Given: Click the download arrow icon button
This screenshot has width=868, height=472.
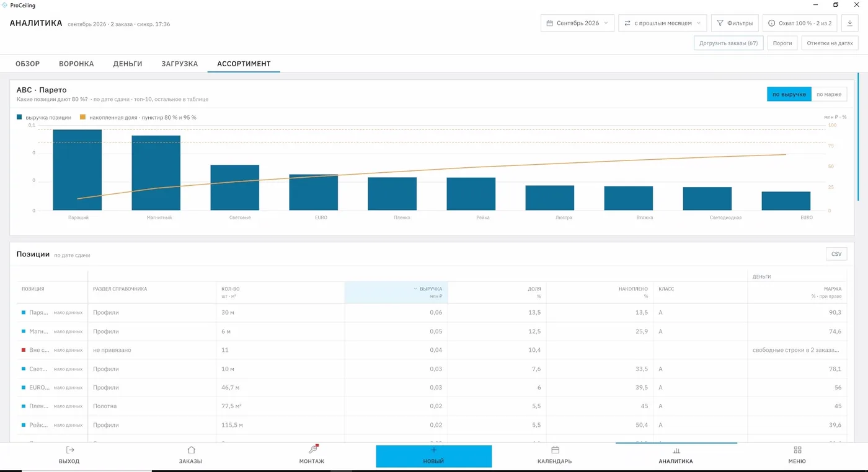Looking at the screenshot, I should [849, 23].
